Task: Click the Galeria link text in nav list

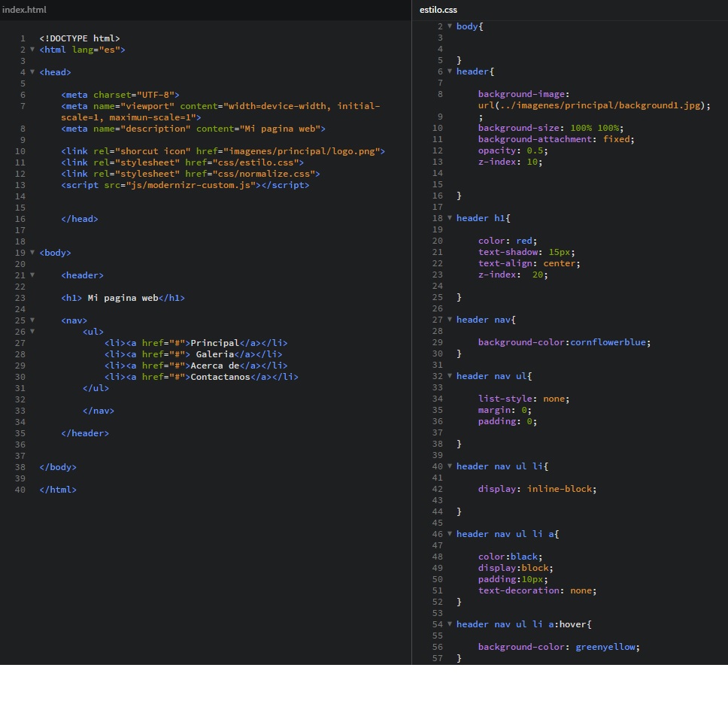Action: 214,354
